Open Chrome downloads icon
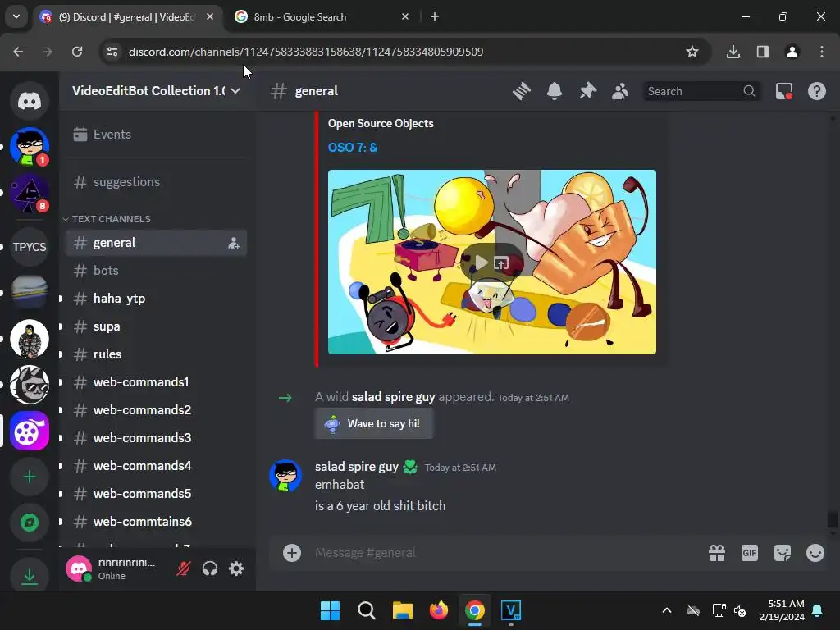 pos(733,52)
